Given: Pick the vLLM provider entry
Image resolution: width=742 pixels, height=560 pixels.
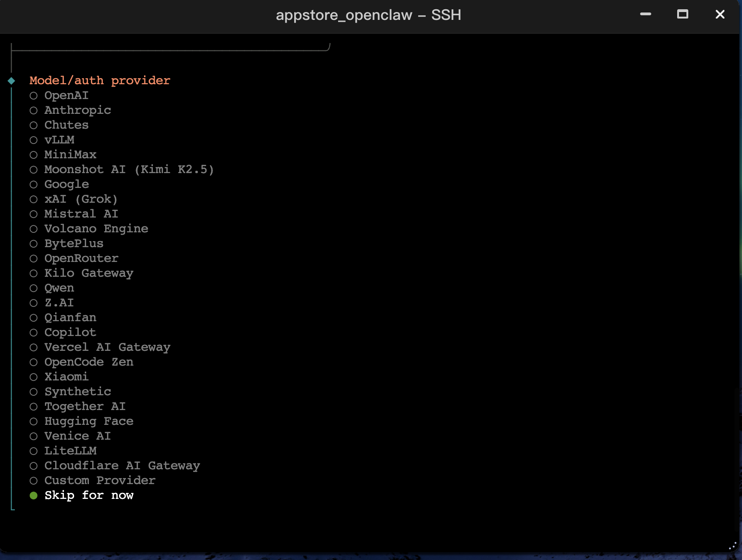Looking at the screenshot, I should (59, 140).
